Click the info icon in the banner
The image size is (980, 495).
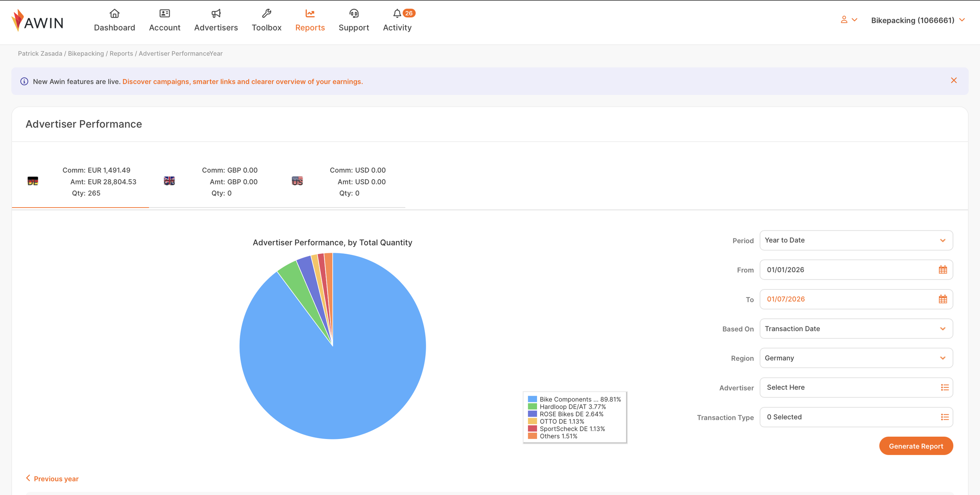pos(24,81)
